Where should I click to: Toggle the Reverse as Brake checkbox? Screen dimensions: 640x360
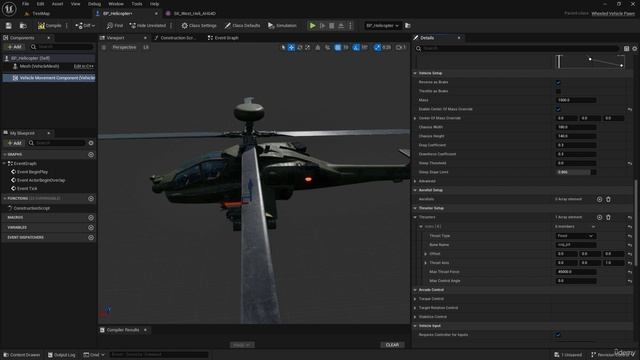click(558, 82)
